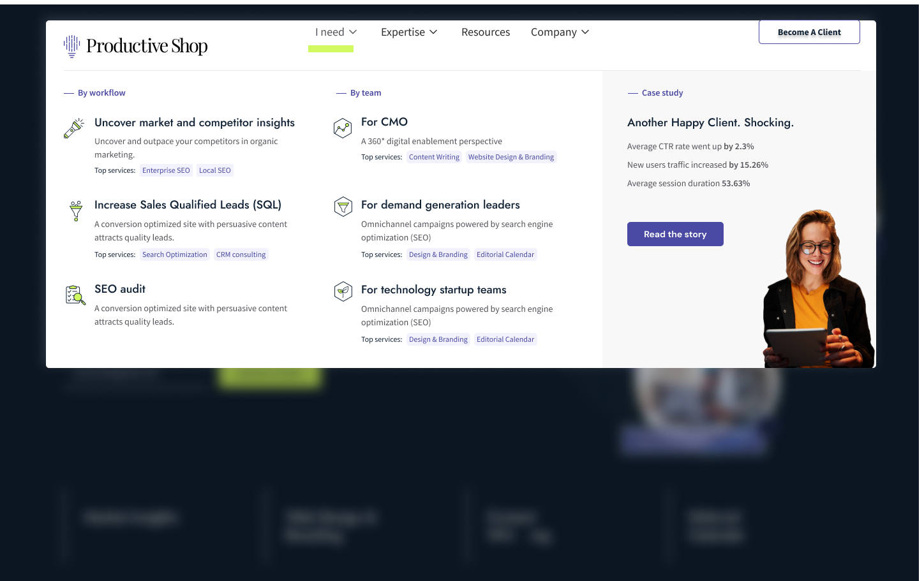924x581 pixels.
Task: Open the Enterprise SEO service tag
Action: click(166, 170)
